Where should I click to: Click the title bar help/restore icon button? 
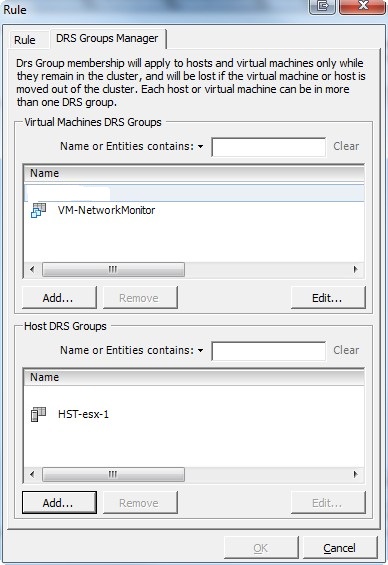pyautogui.click(x=322, y=6)
